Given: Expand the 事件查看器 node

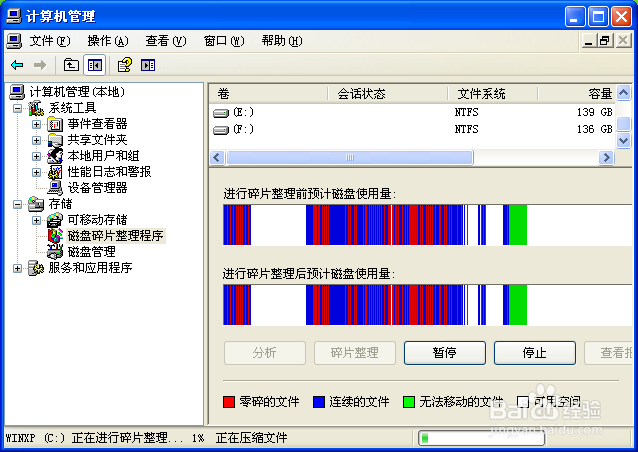Looking at the screenshot, I should point(36,124).
